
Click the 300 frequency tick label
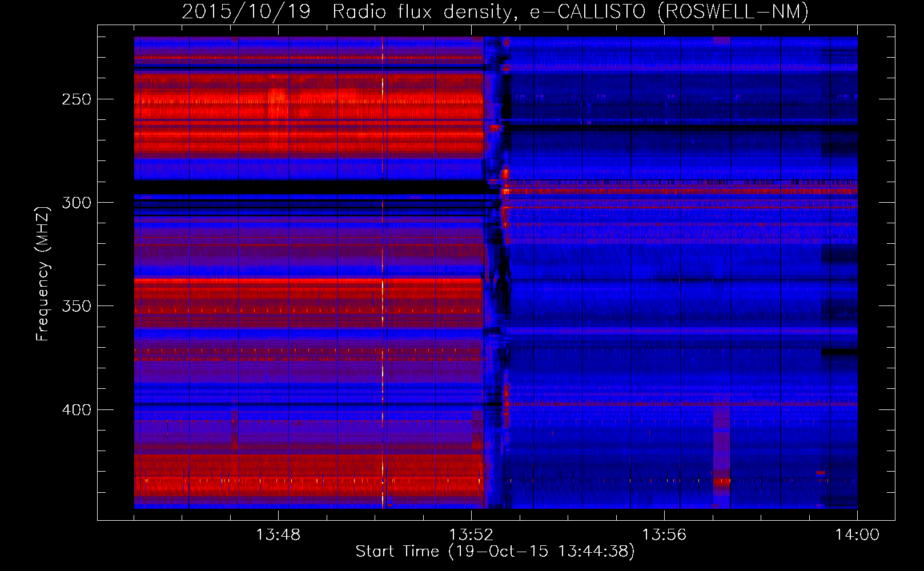(x=76, y=203)
